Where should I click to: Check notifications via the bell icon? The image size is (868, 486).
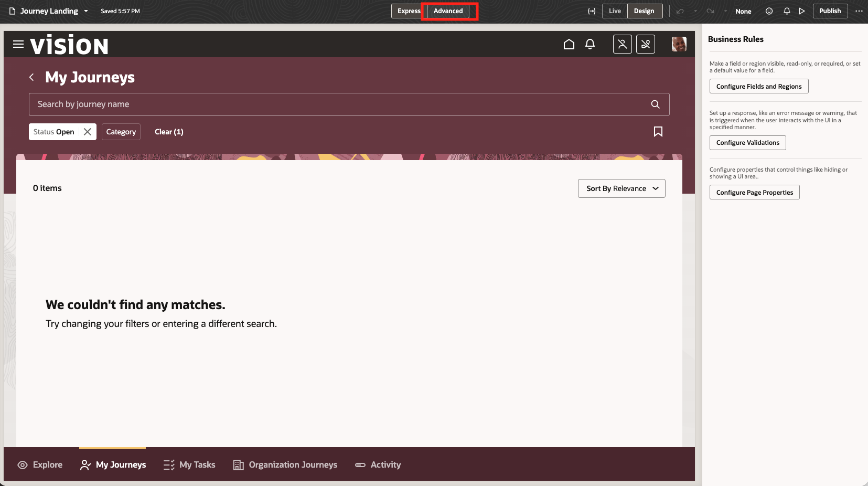click(x=590, y=44)
